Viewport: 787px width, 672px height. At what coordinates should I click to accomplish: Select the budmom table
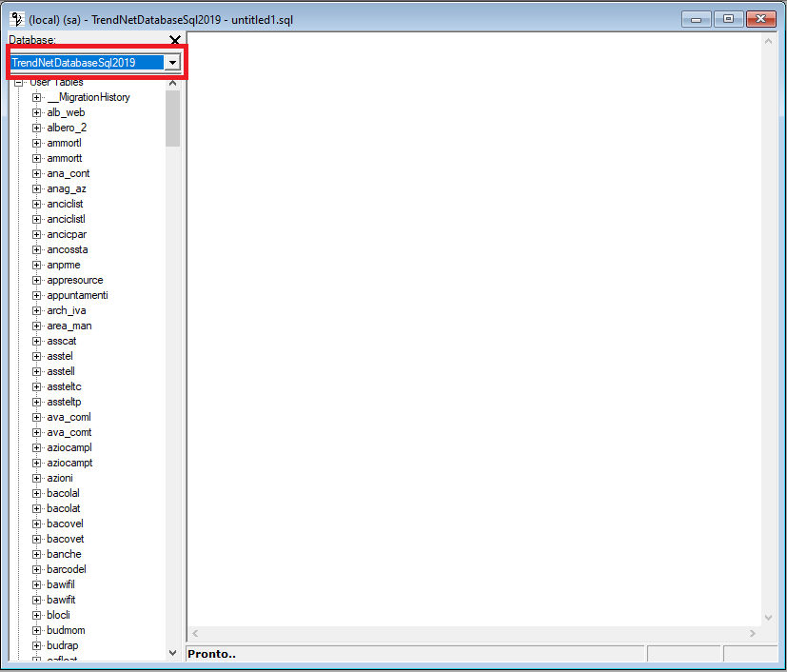click(x=66, y=630)
